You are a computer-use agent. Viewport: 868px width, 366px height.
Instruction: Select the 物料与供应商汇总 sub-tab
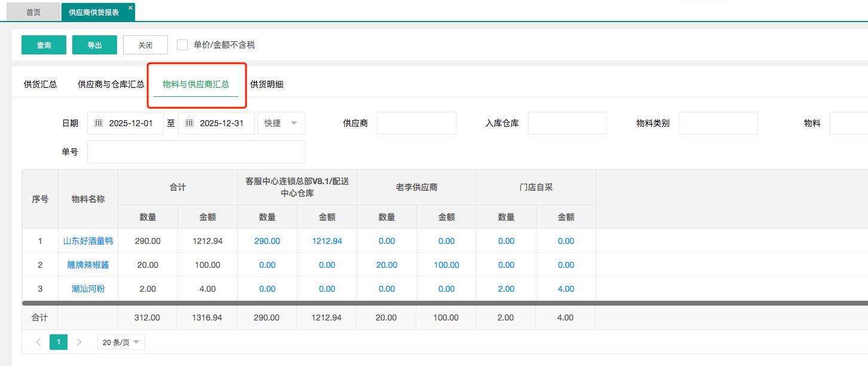196,84
